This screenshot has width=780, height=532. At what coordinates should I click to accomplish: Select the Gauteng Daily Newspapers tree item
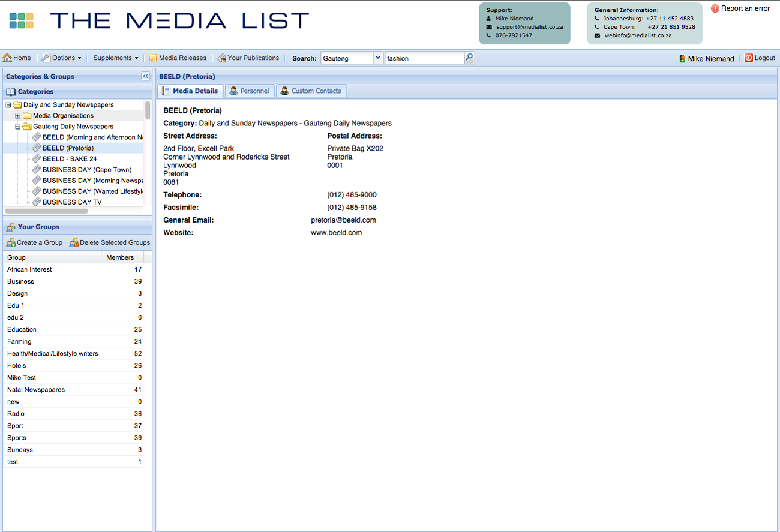pos(73,127)
